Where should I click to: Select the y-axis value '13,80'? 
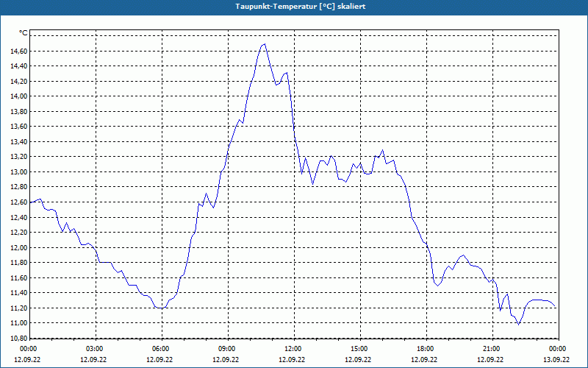pos(19,112)
